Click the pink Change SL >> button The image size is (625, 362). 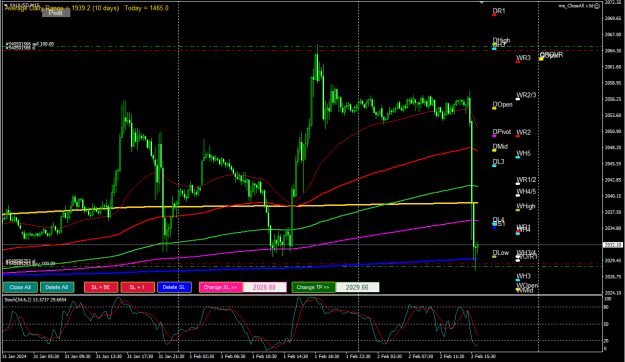pos(220,287)
